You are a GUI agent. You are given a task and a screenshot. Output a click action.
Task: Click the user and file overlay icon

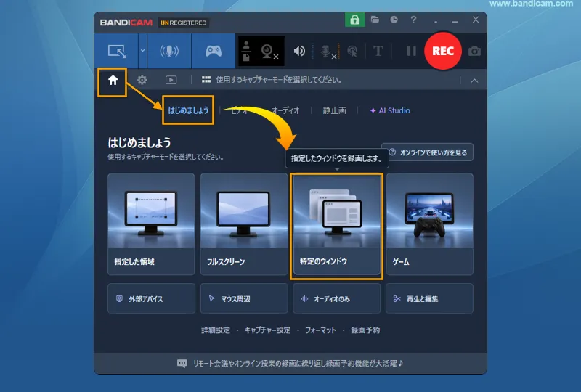pos(246,52)
